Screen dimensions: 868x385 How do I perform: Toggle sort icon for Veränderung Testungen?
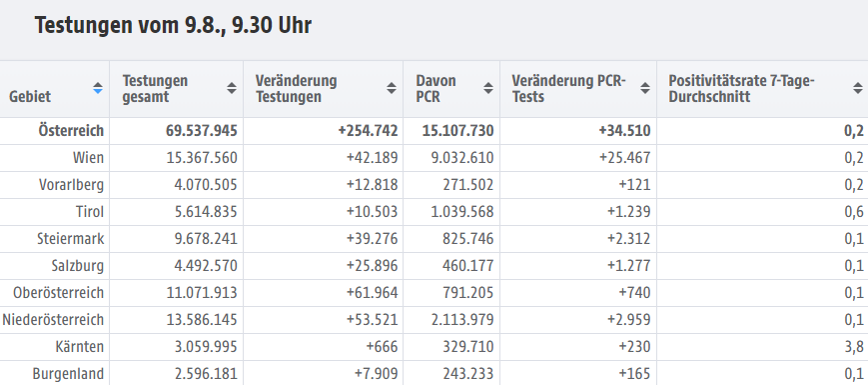(392, 88)
